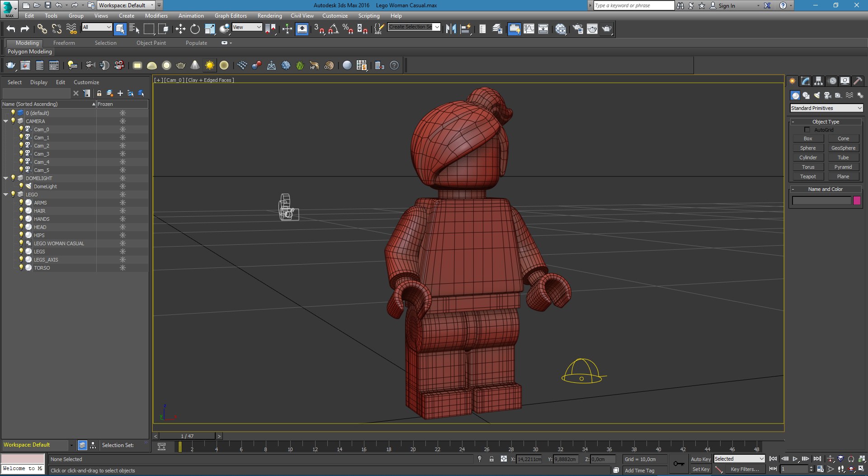Open the reference coordinate View dropdown
The image size is (868, 476).
247,27
